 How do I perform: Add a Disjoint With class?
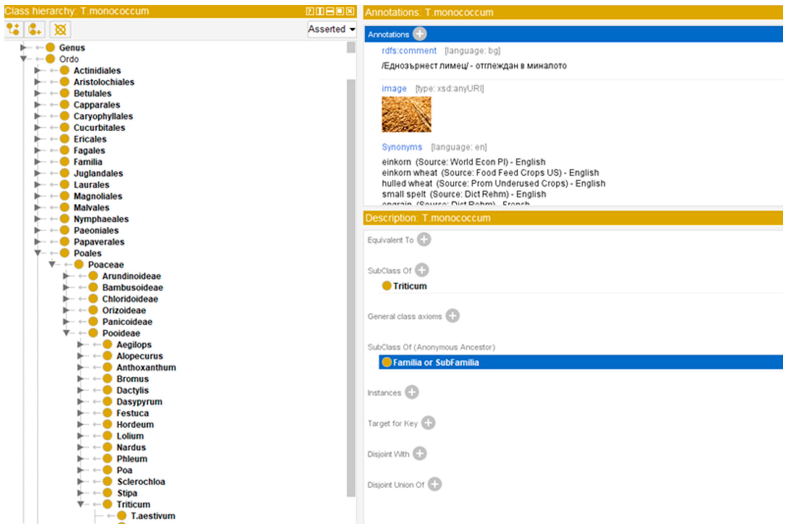pos(420,453)
